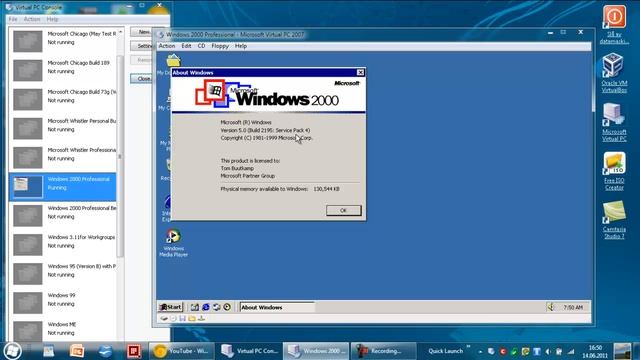Click the Internet Explorer quick launch icon in guest
Image resolution: width=640 pixels, height=360 pixels.
[x=206, y=307]
